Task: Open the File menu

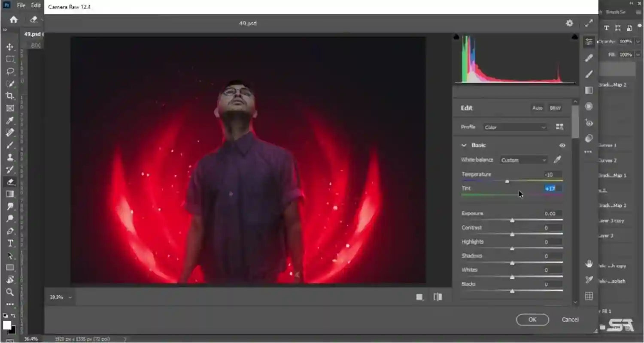Action: click(21, 6)
